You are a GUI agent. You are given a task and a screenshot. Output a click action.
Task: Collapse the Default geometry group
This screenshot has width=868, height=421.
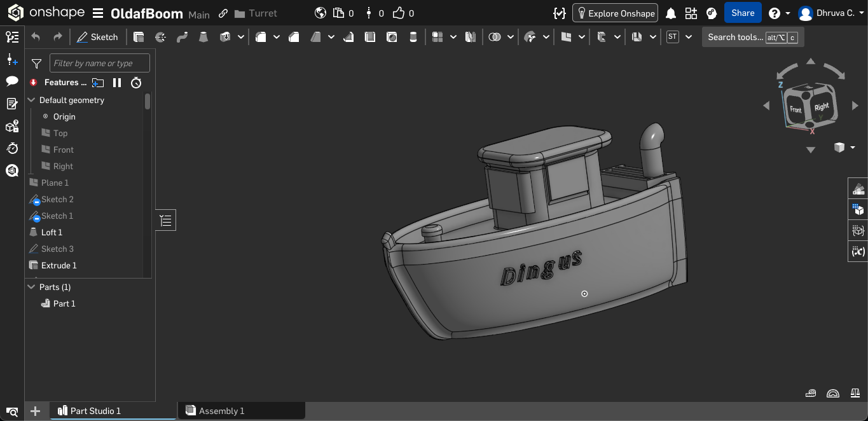pos(31,100)
